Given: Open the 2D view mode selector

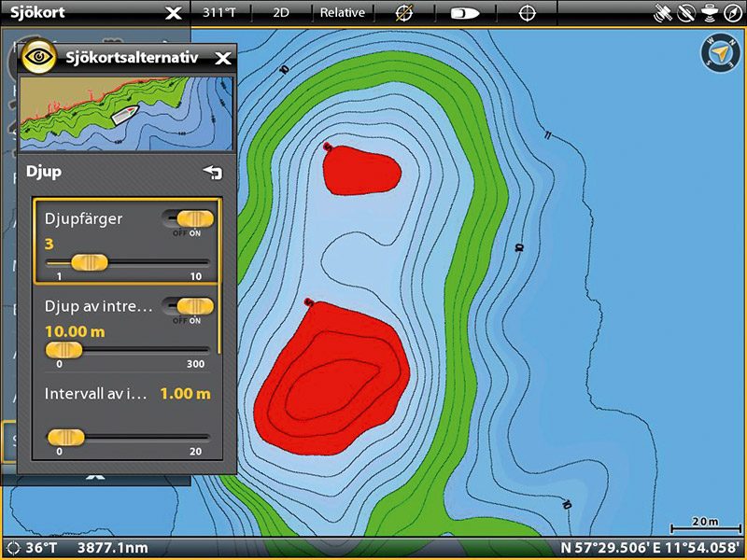Looking at the screenshot, I should [282, 13].
